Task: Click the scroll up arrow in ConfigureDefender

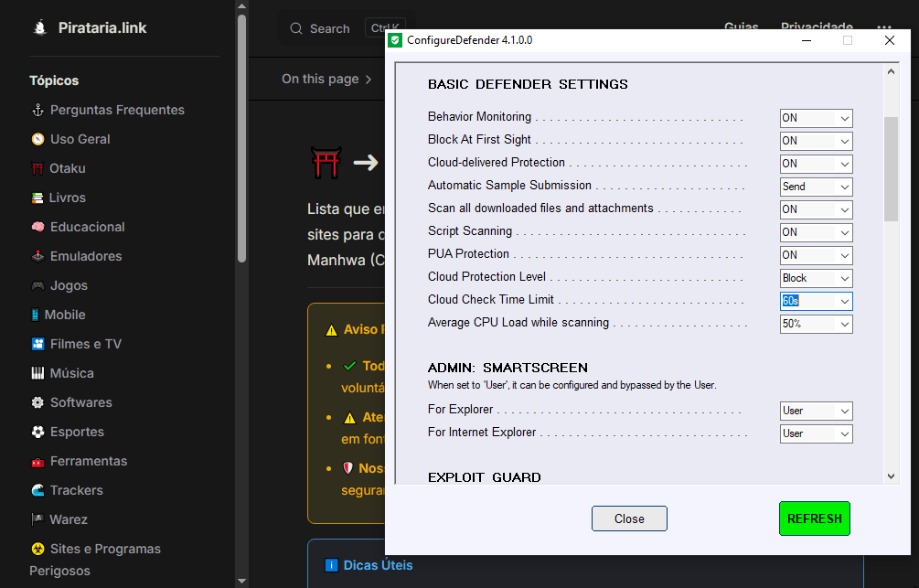Action: (891, 71)
